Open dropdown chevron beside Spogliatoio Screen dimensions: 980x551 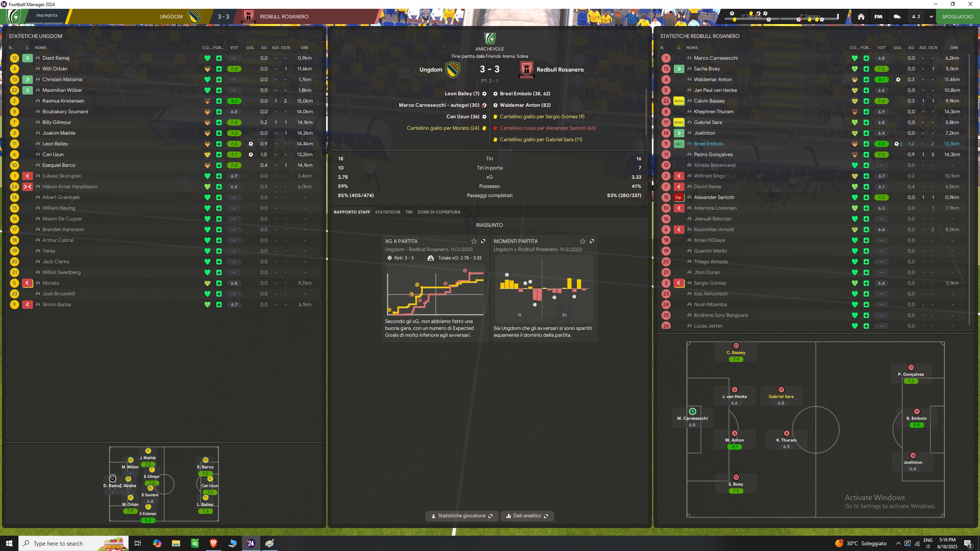(x=931, y=16)
